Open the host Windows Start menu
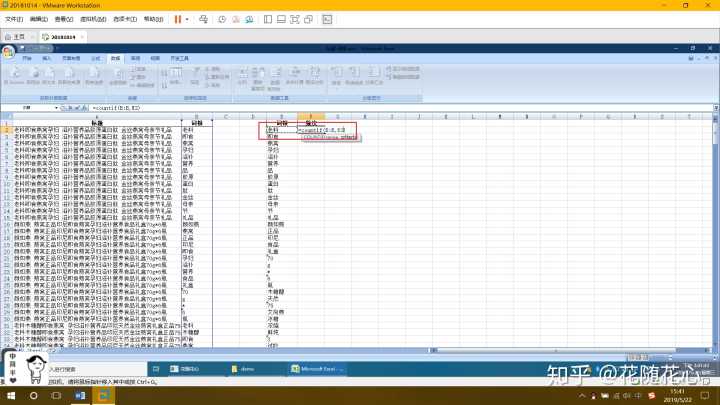 8,396
